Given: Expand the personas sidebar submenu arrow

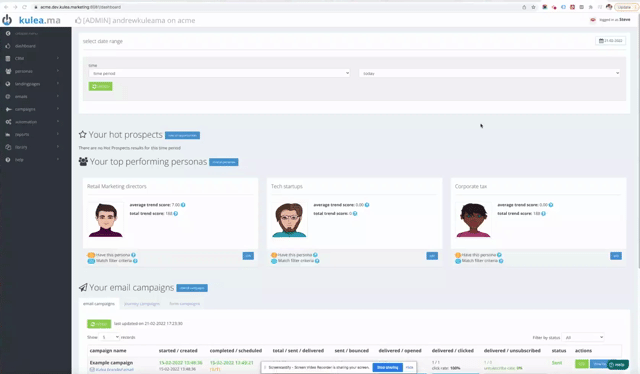Looking at the screenshot, I should [x=58, y=71].
